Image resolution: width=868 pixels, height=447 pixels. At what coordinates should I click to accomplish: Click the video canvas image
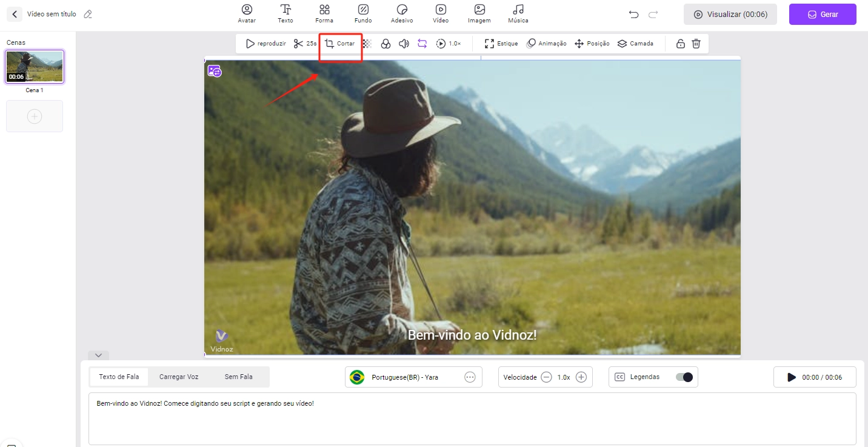pyautogui.click(x=472, y=206)
